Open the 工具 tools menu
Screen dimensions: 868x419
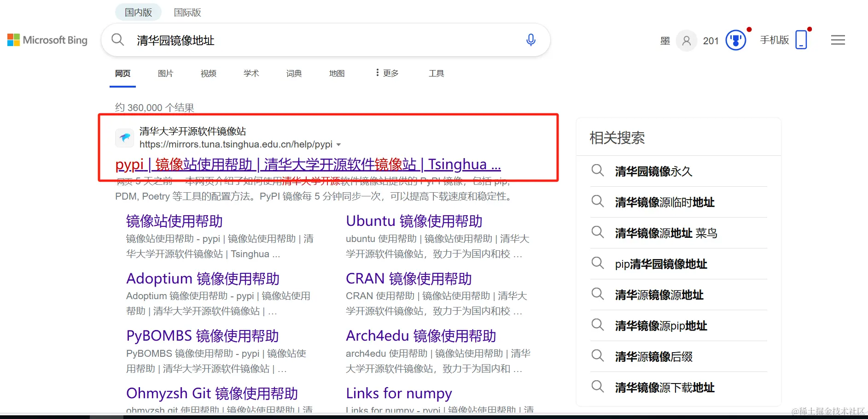pyautogui.click(x=436, y=74)
